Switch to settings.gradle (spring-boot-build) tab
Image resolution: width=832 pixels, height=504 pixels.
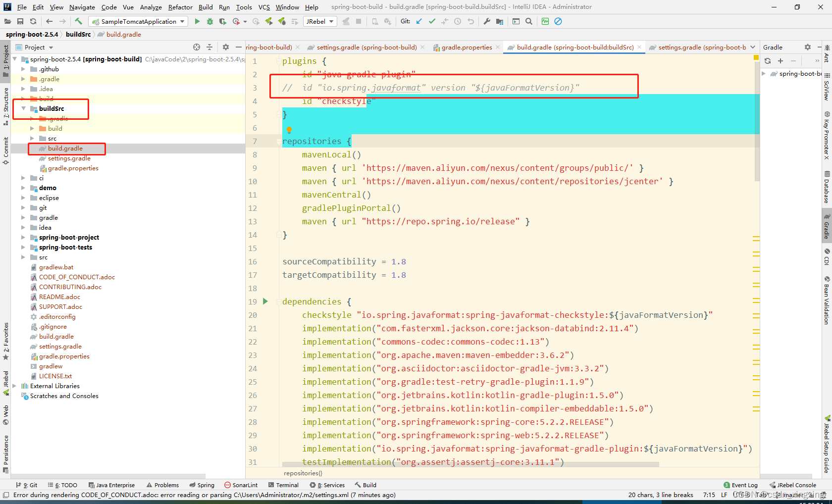tap(366, 47)
